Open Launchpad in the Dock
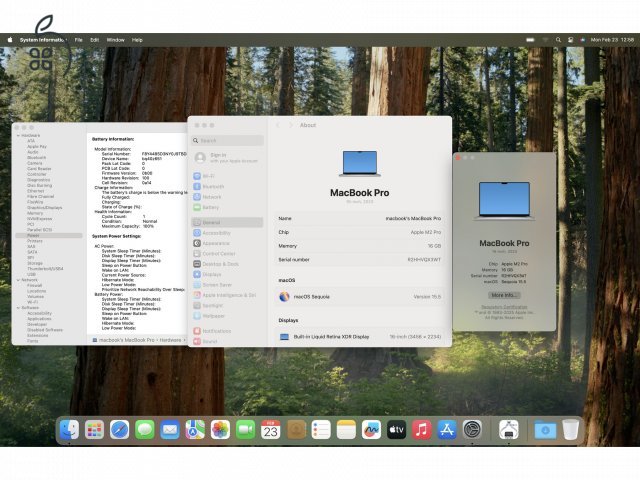Screen dimensions: 640x480 (x=94, y=430)
